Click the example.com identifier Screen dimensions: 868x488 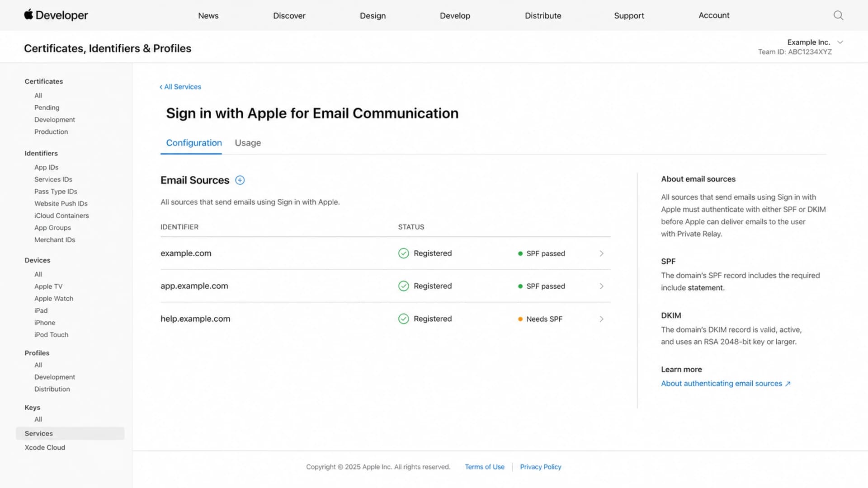[186, 253]
